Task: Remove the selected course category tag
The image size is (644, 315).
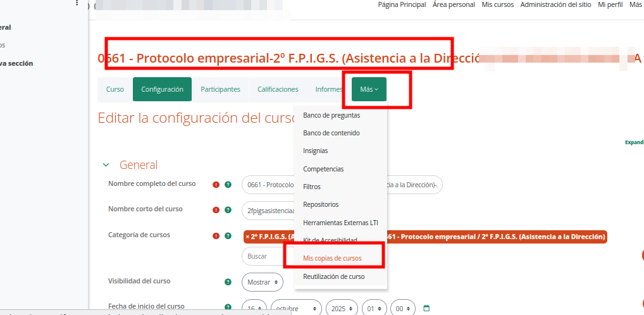Action: tap(247, 237)
